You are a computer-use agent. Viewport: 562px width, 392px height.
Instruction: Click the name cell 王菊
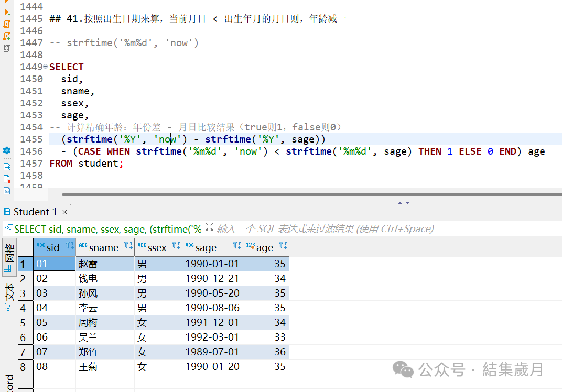[x=105, y=367]
